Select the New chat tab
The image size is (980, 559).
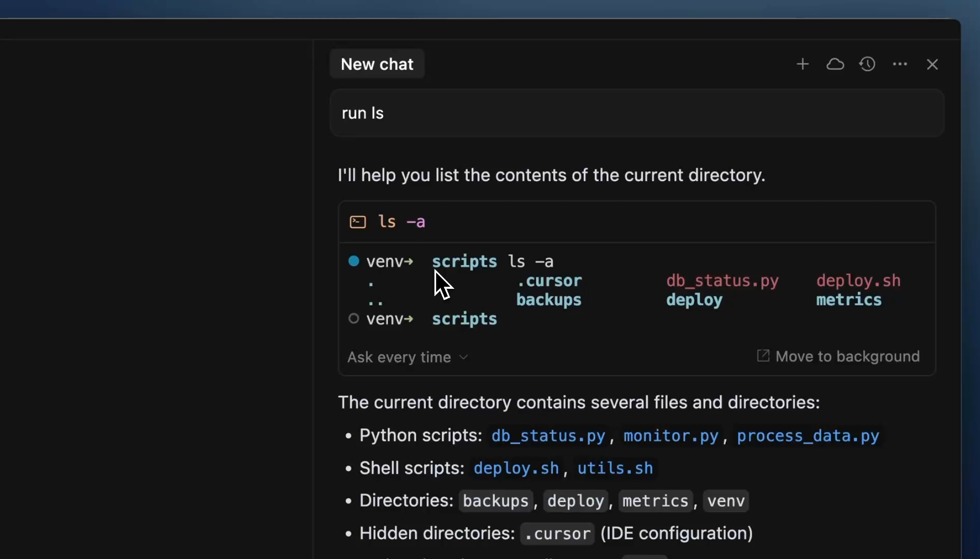click(377, 64)
